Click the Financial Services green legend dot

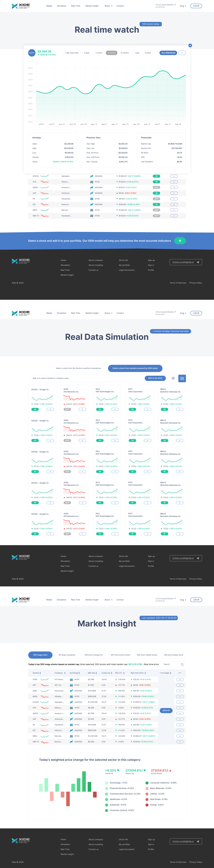click(107, 788)
